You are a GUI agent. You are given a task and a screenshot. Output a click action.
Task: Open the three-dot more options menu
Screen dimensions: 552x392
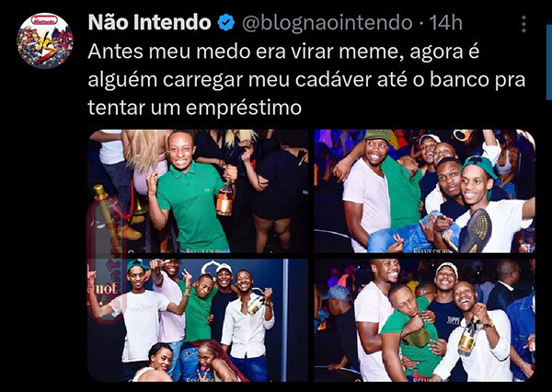coord(523,24)
